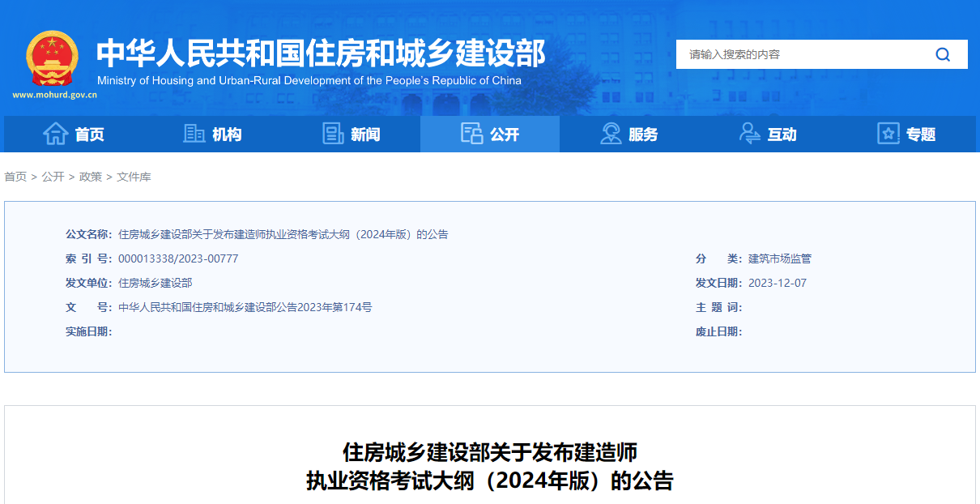Click the 发文单位 label
Screen dimensions: 980x504
(x=89, y=284)
